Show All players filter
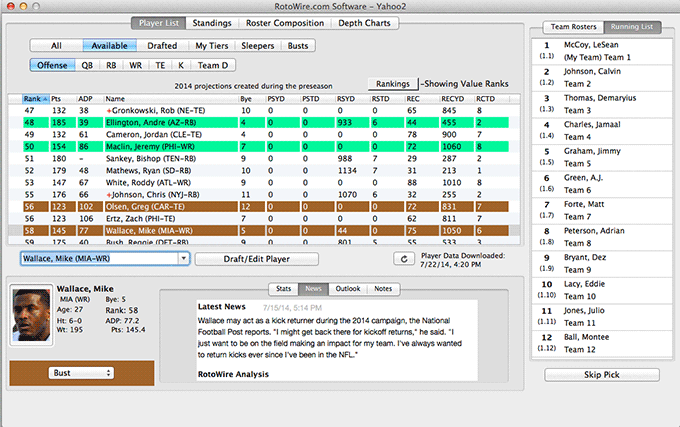 pos(56,46)
